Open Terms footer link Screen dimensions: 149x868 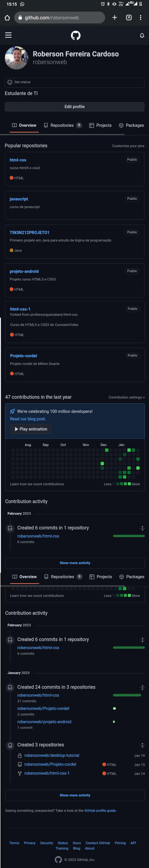(14, 843)
